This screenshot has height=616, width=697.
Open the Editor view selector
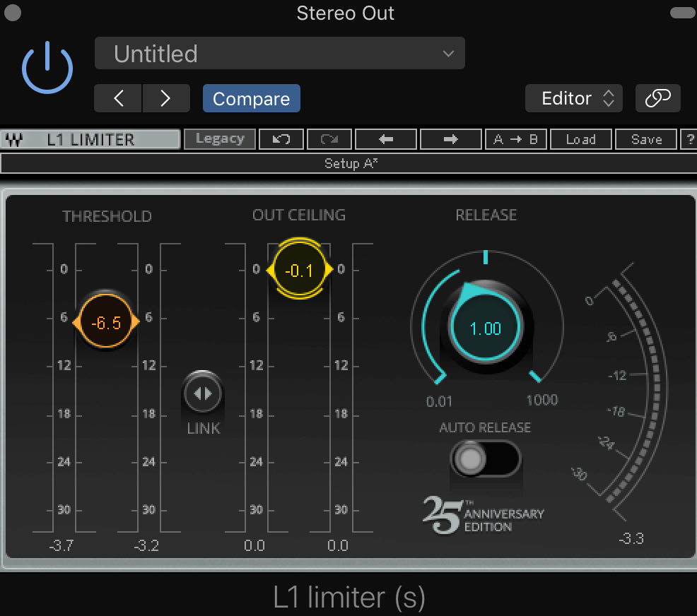(573, 98)
